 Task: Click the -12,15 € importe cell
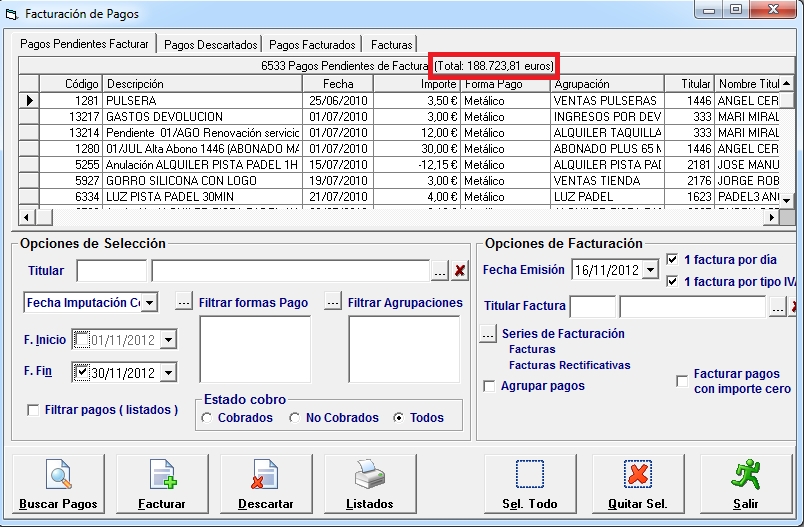(x=417, y=165)
